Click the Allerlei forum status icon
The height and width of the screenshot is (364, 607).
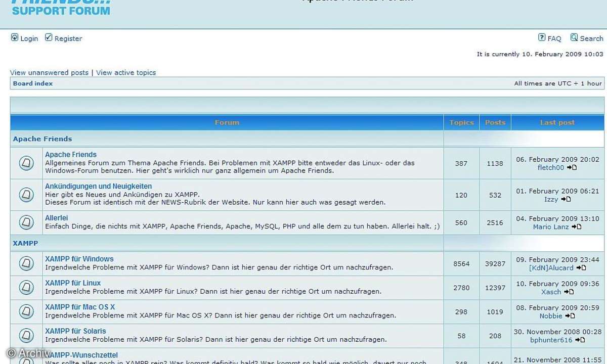[26, 222]
